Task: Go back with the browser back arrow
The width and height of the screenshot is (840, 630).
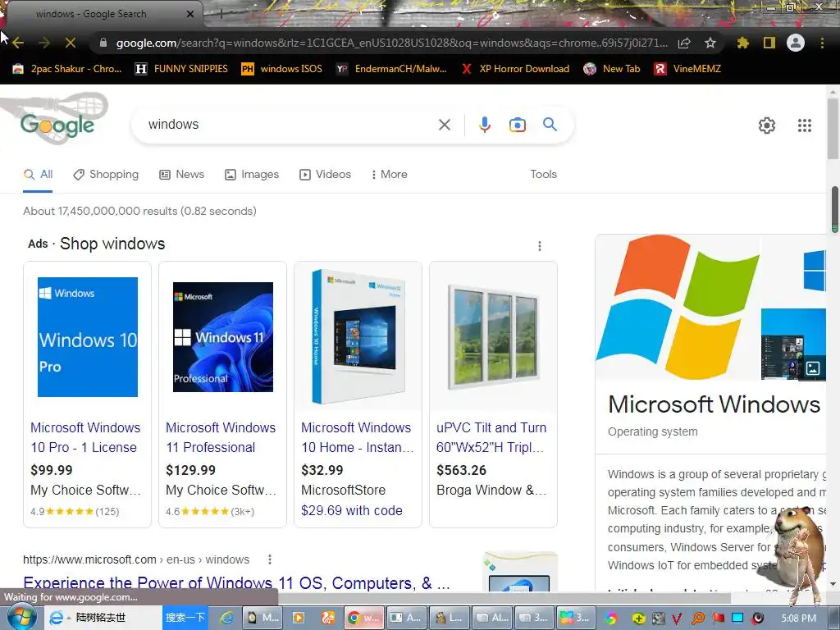Action: [18, 43]
